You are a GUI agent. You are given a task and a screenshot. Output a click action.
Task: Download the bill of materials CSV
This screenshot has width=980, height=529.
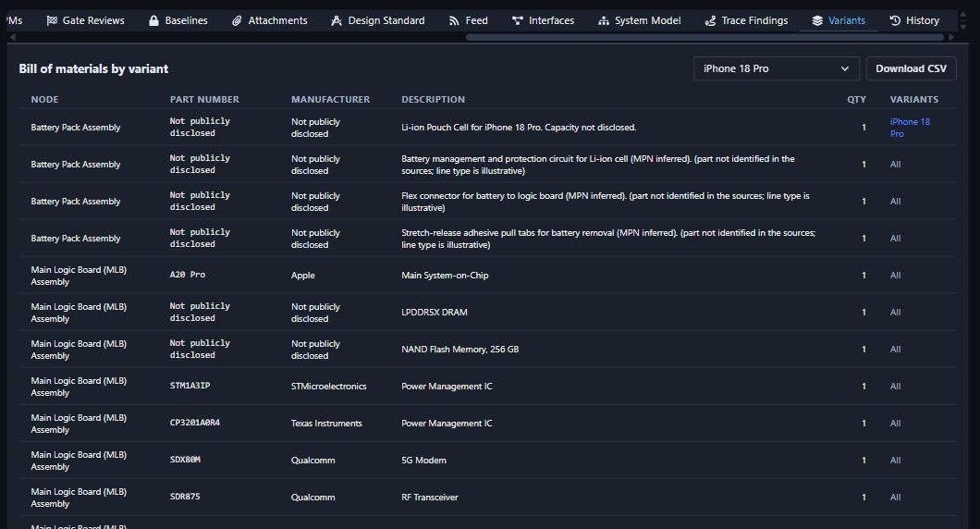click(911, 68)
